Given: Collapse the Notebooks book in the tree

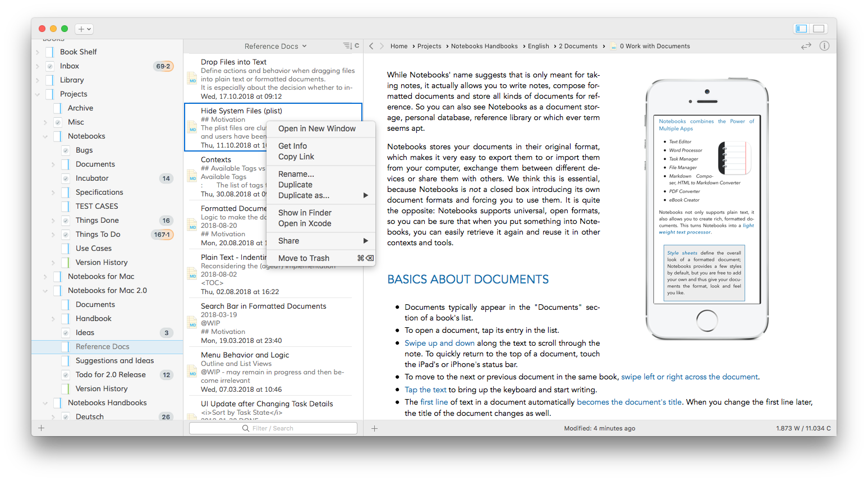Looking at the screenshot, I should [45, 136].
